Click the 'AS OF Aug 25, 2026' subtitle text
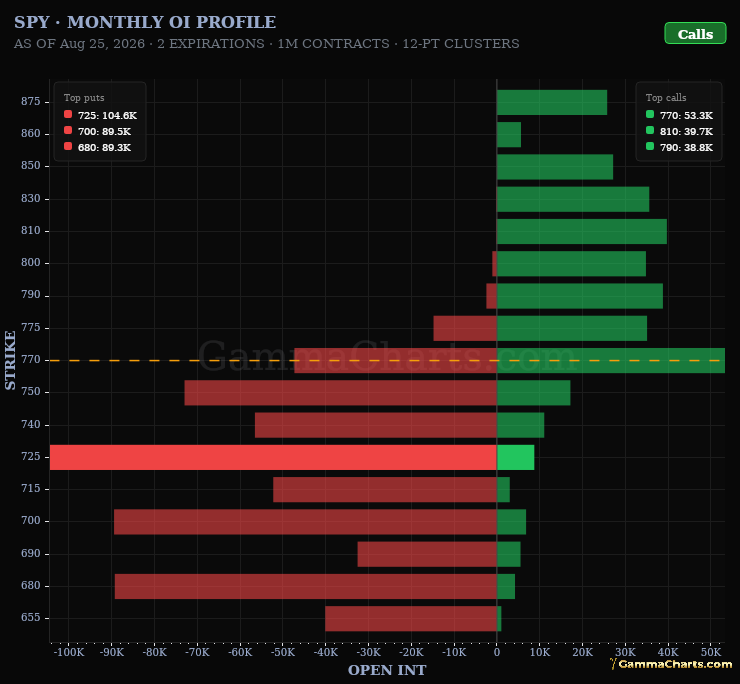The image size is (740, 684). (79, 44)
